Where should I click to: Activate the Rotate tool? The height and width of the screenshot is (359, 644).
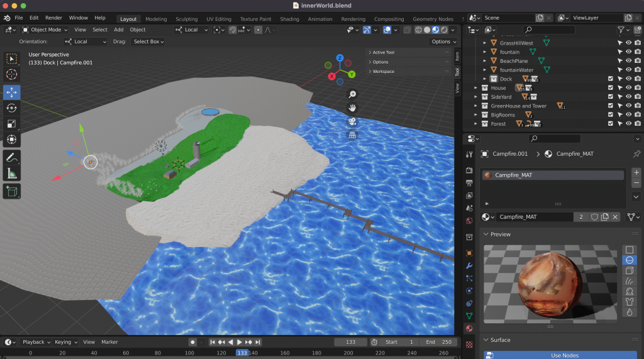[x=12, y=108]
